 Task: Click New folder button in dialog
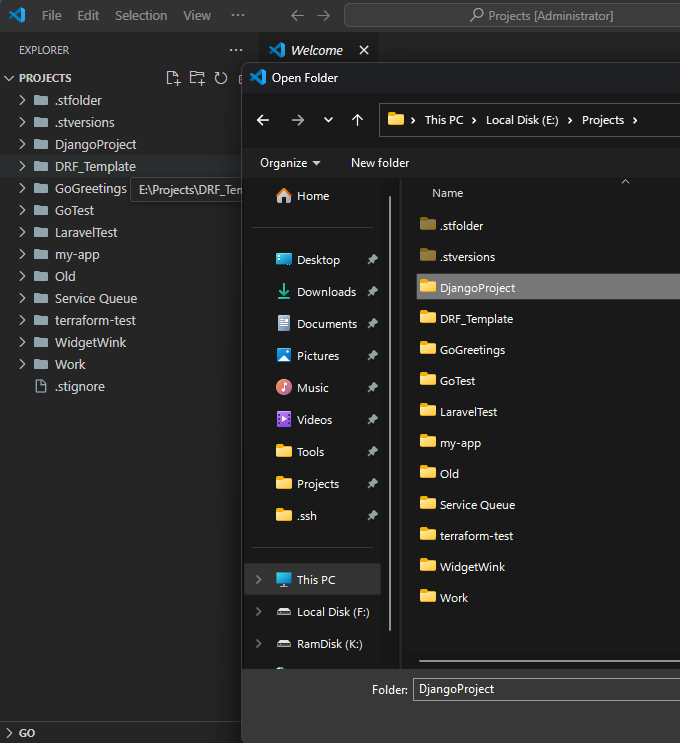[x=380, y=163]
